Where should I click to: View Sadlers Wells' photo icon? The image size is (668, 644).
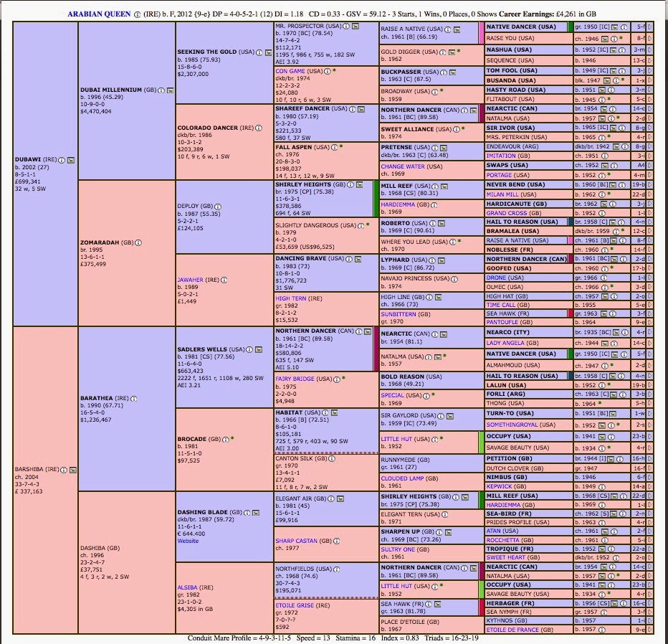coord(259,350)
